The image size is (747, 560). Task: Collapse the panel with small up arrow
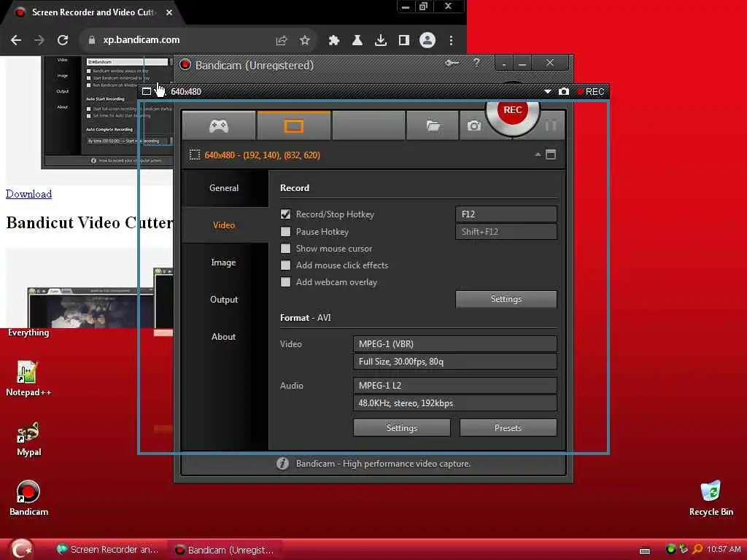tap(538, 155)
